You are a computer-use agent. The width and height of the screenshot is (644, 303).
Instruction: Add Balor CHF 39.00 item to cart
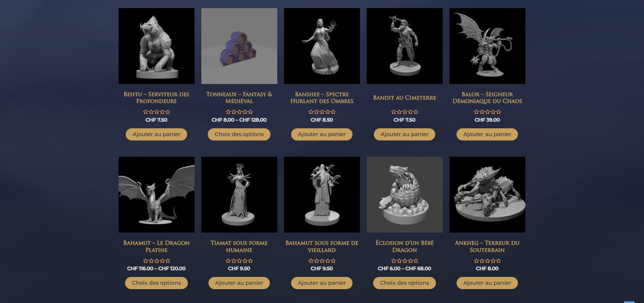[487, 134]
